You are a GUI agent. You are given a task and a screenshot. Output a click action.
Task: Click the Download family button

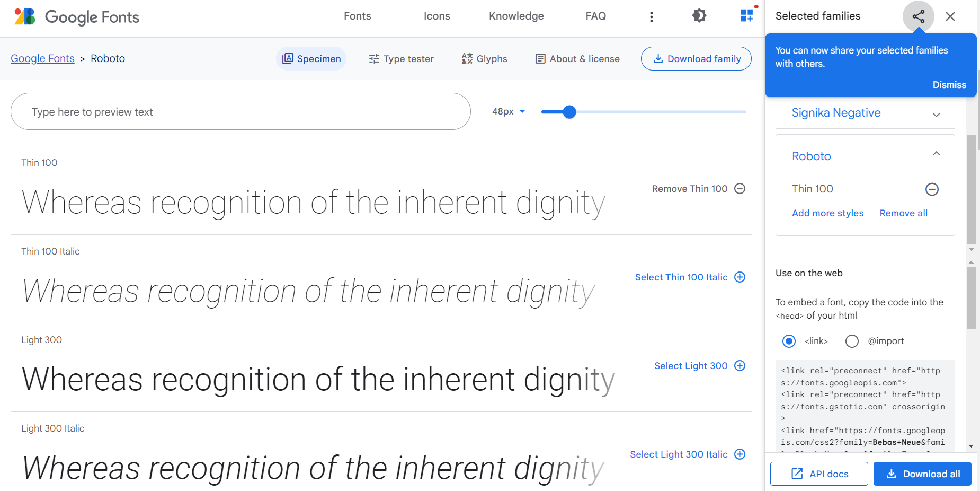[x=696, y=59]
